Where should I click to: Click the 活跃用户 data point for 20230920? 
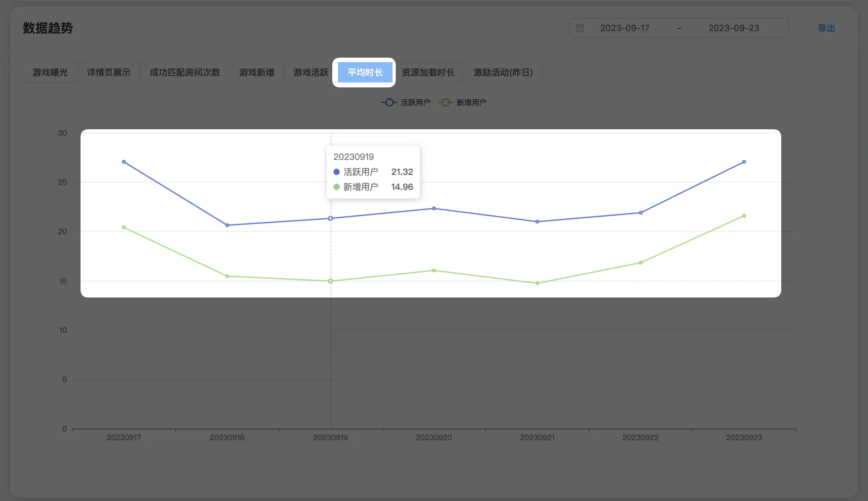coord(434,208)
